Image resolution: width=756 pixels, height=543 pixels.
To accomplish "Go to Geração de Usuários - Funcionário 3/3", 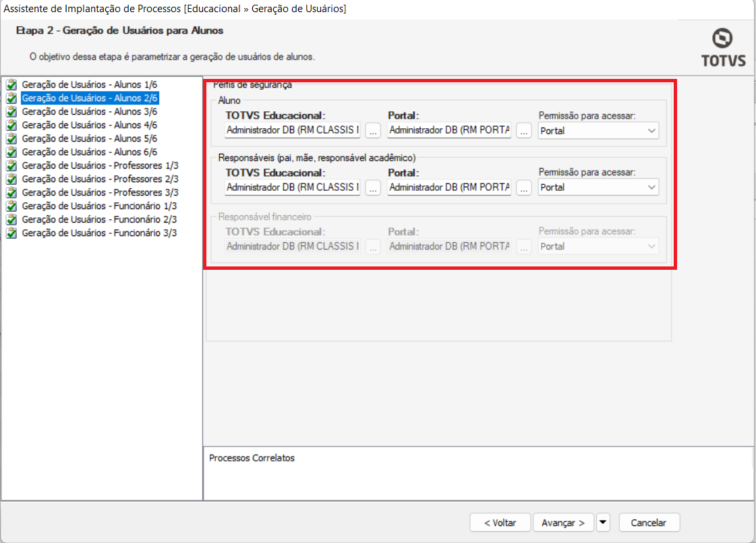I will click(99, 233).
